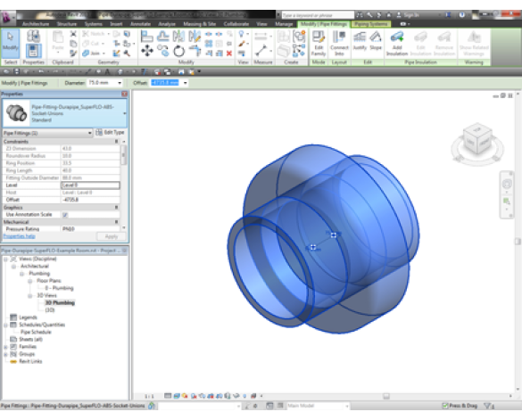This screenshot has height=420, width=522.
Task: Click the Edit Type button
Action: 110,133
